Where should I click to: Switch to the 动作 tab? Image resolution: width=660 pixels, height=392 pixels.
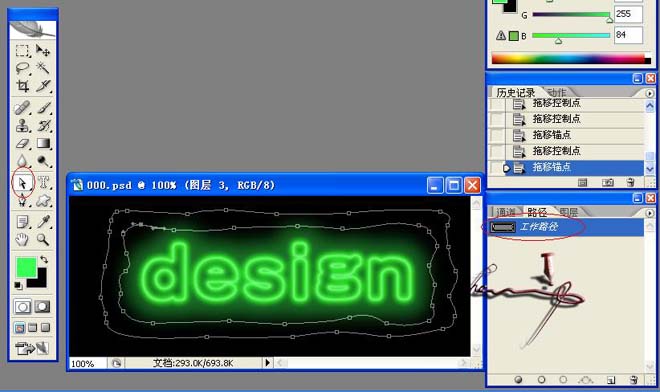click(557, 92)
